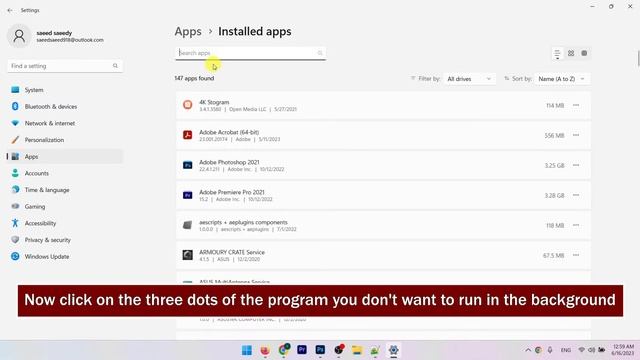Viewport: 640px width, 360px height.
Task: Click the ARMOURY CRATE Service app icon
Action: coord(187,255)
